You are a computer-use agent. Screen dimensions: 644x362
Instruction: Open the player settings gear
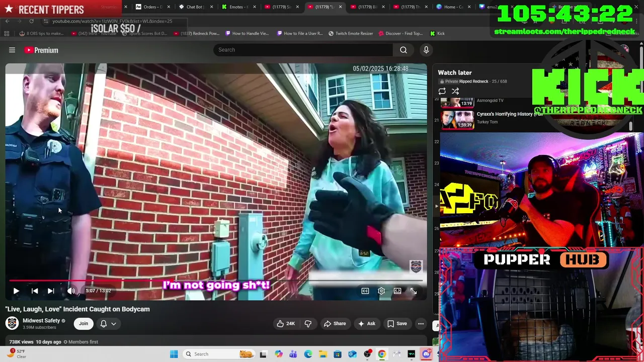click(381, 291)
